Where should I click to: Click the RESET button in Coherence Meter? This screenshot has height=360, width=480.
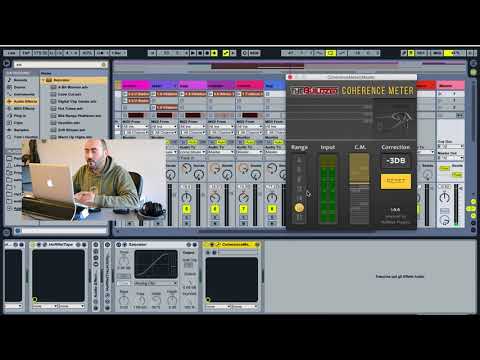tap(396, 181)
